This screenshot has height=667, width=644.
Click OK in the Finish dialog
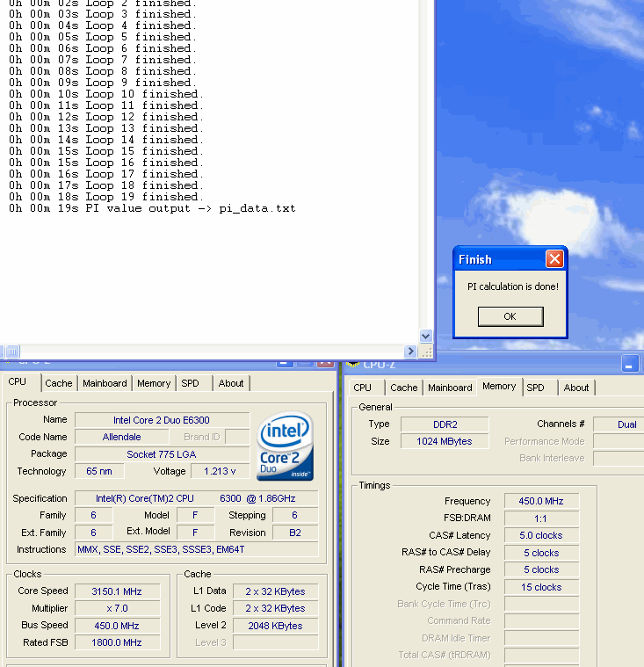click(510, 316)
